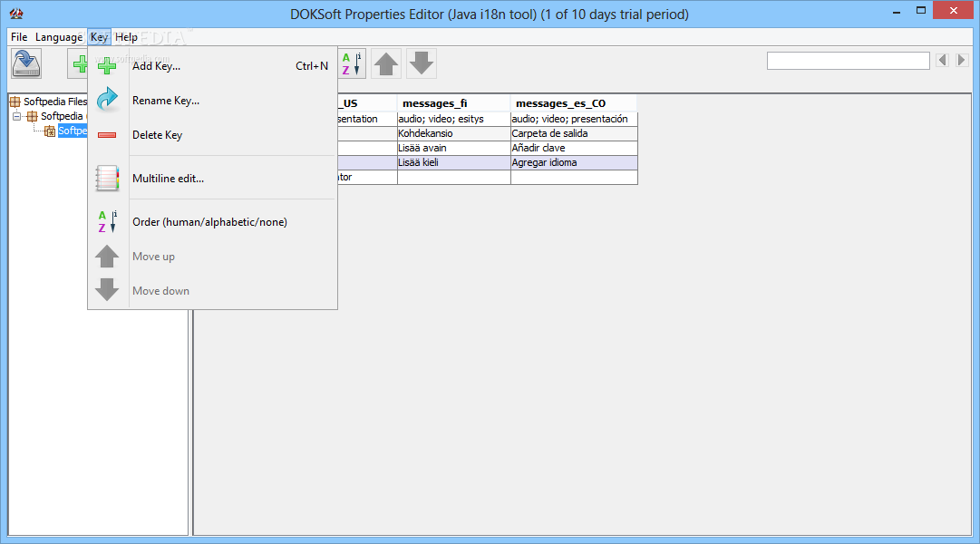This screenshot has width=980, height=544.
Task: Click the next search result arrow
Action: 962,61
